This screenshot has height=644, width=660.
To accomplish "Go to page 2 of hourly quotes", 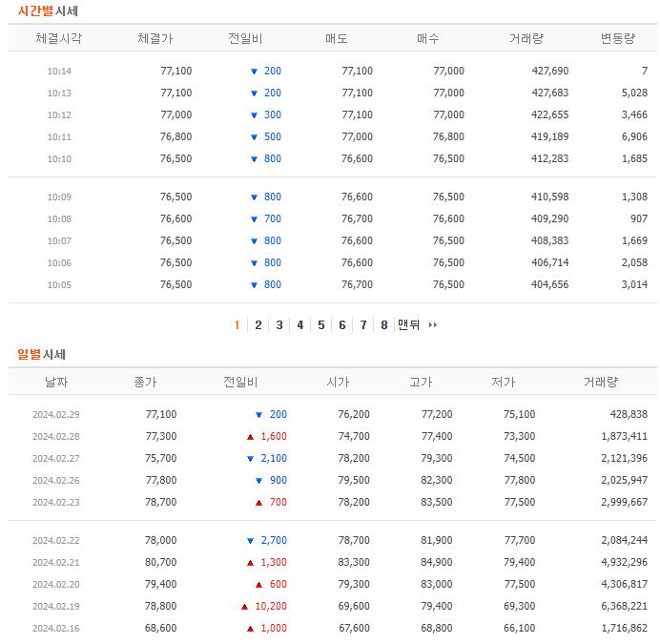I will [x=258, y=325].
